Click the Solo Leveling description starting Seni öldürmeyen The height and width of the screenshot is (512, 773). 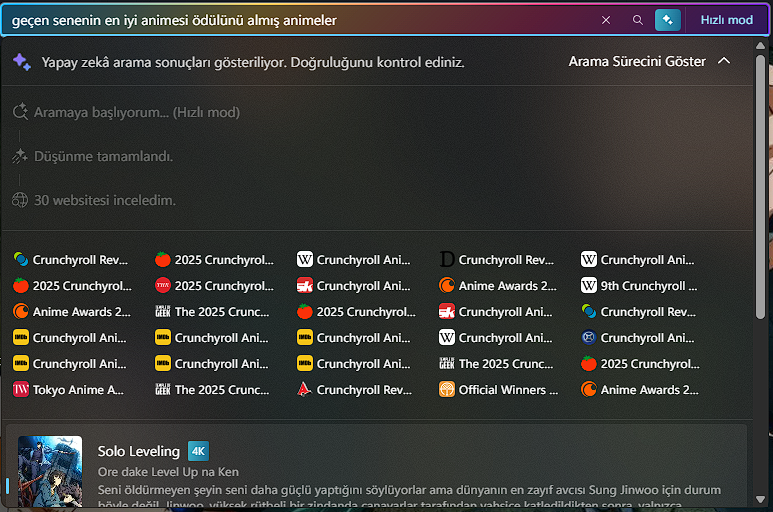tap(409, 497)
